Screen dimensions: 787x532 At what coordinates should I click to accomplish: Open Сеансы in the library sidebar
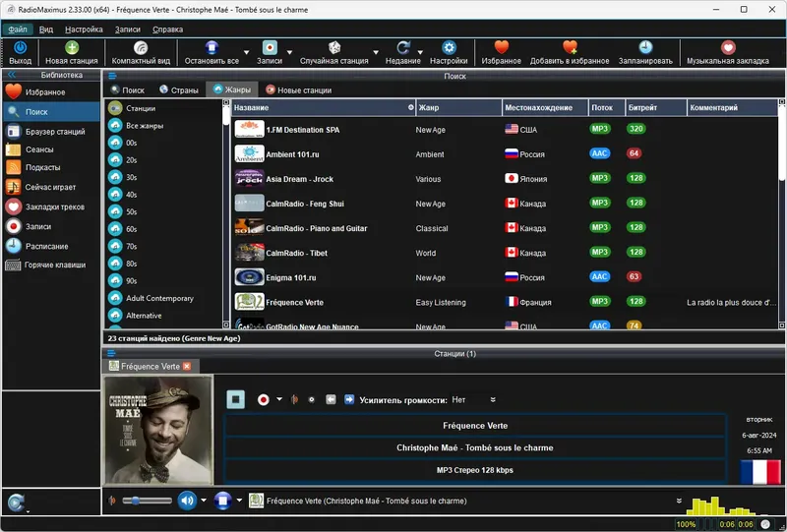click(51, 149)
